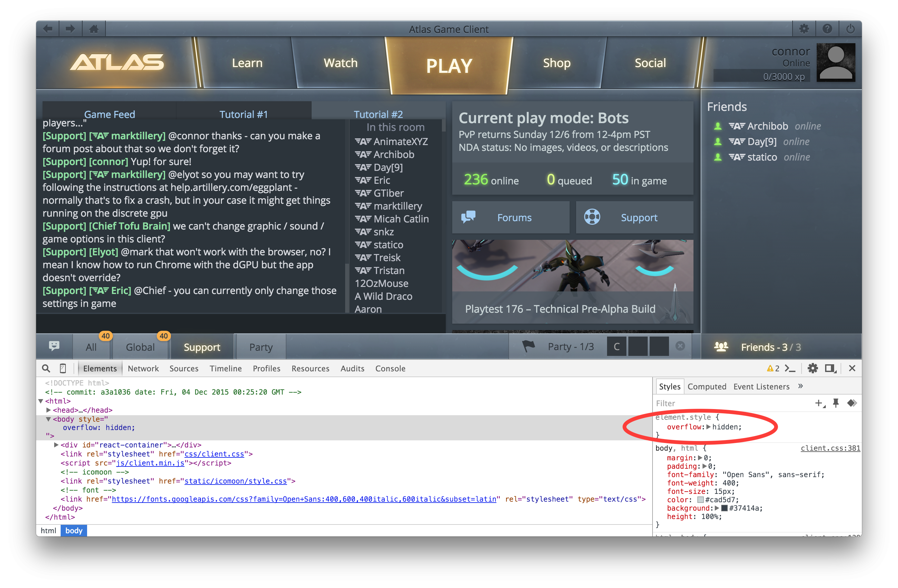Expand the react-container div node

point(56,445)
